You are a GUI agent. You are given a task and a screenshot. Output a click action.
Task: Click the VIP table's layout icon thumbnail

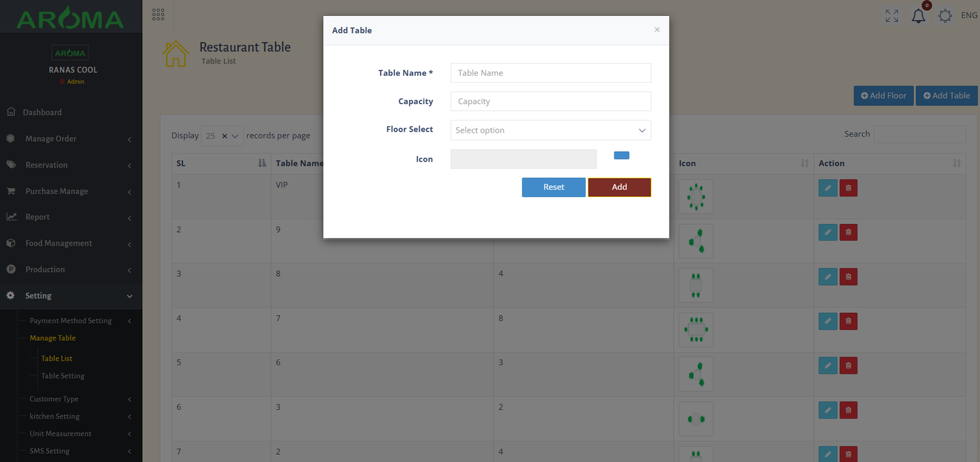click(x=696, y=196)
